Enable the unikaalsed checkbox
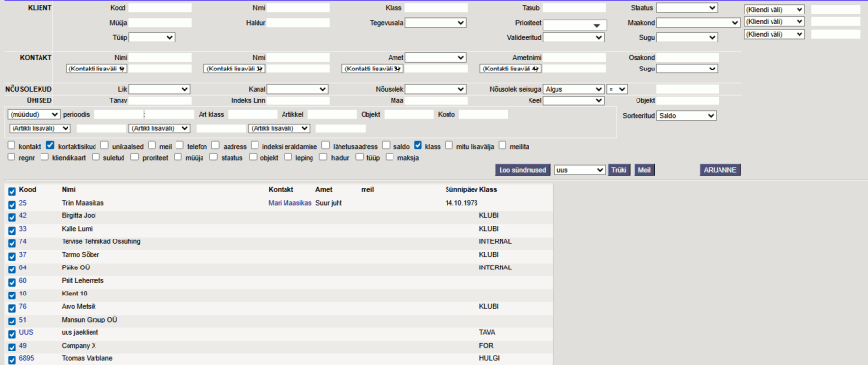Screen dimensions: 868x365 coord(104,145)
